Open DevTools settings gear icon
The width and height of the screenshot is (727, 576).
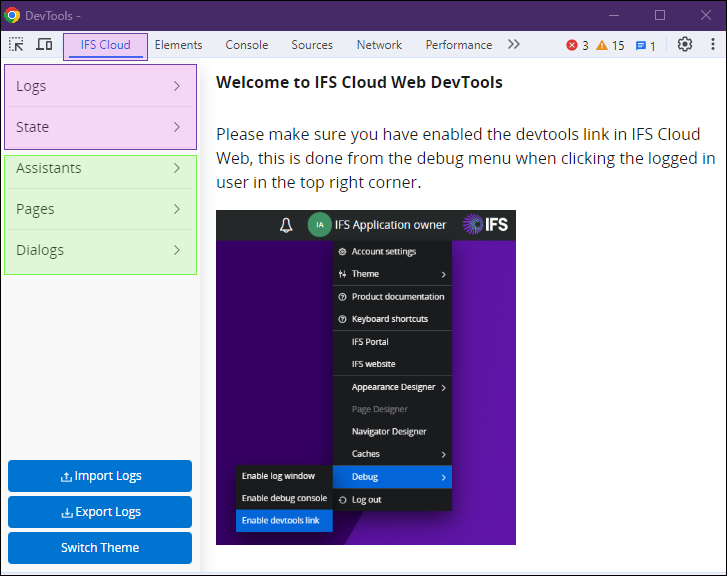(x=685, y=45)
